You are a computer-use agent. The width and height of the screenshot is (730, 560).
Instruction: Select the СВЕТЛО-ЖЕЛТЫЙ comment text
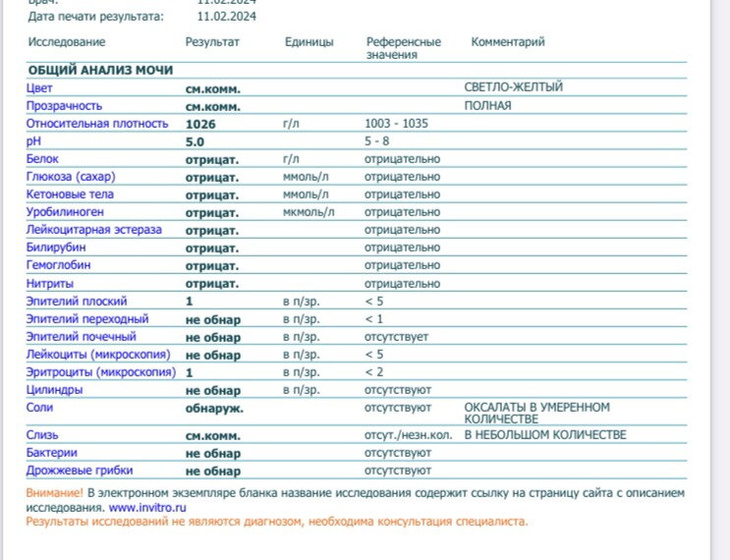coord(514,87)
